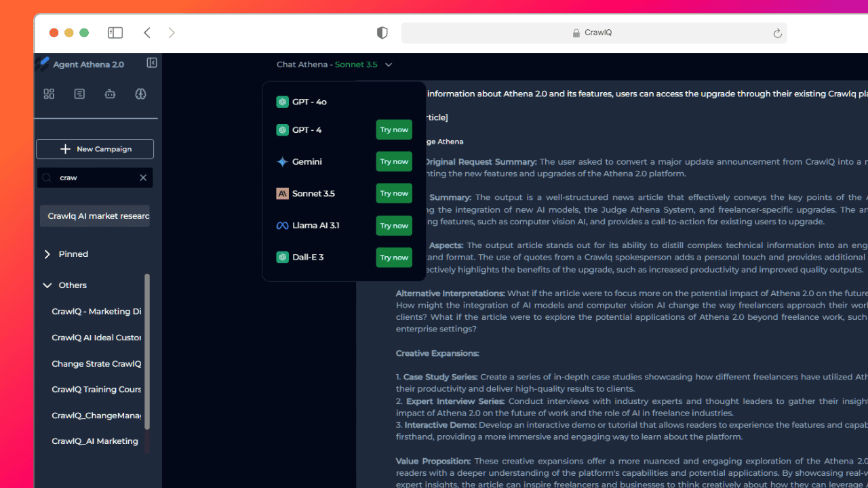Click the Llama AI Meta icon
Viewport: 868px width, 488px height.
click(x=282, y=225)
